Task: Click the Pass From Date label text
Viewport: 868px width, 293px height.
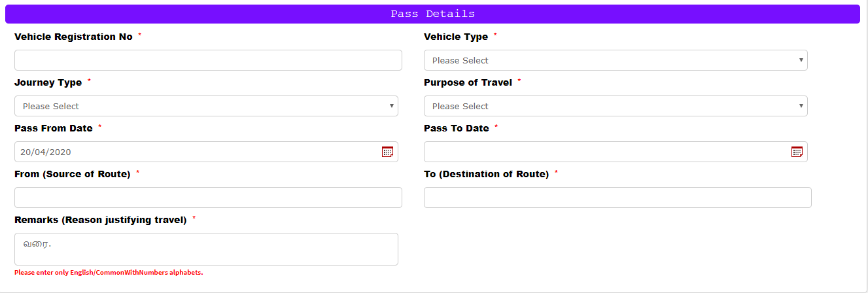Action: click(54, 128)
